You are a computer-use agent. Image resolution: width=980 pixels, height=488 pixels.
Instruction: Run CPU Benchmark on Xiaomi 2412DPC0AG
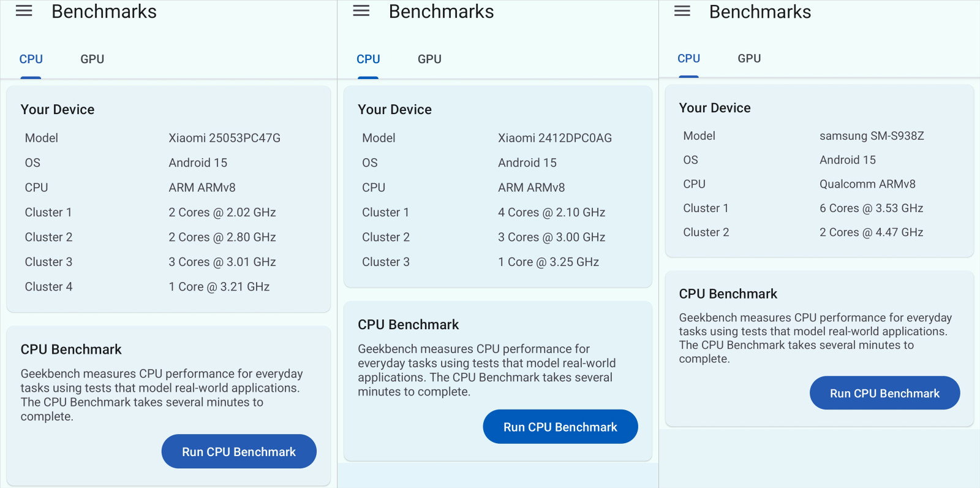coord(560,427)
